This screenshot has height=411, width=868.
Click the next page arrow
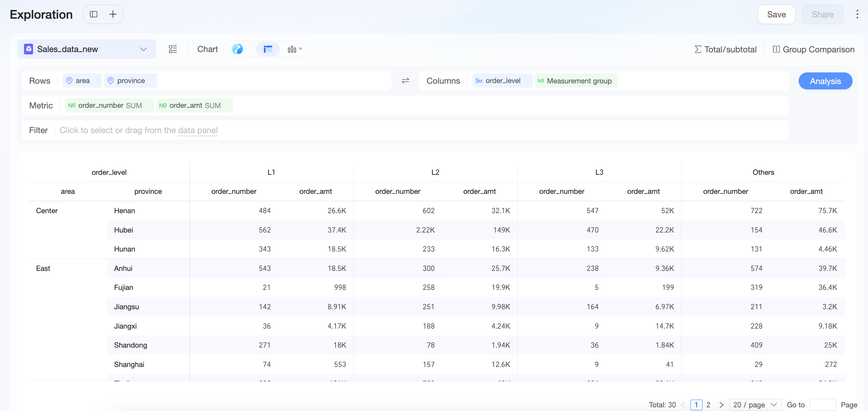click(x=722, y=405)
